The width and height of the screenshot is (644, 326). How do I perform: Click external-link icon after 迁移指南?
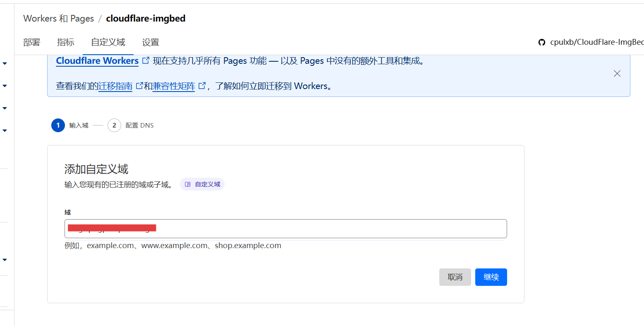[139, 86]
